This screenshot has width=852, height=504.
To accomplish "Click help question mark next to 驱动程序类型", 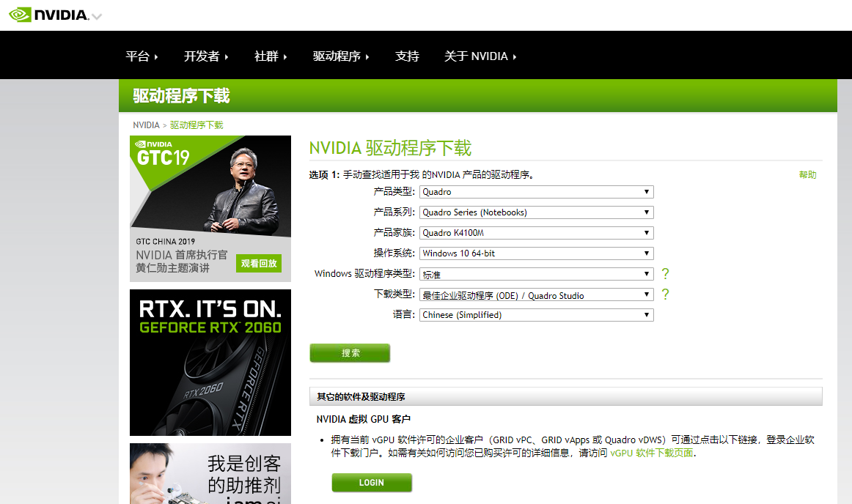I will pos(665,274).
